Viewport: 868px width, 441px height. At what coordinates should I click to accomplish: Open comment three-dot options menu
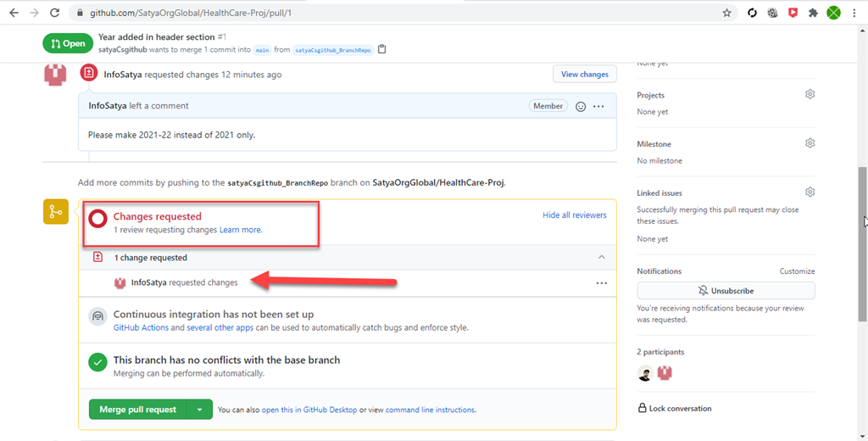click(598, 106)
